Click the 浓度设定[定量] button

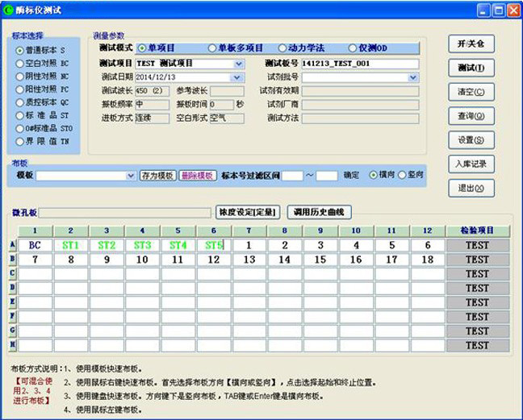tap(248, 213)
